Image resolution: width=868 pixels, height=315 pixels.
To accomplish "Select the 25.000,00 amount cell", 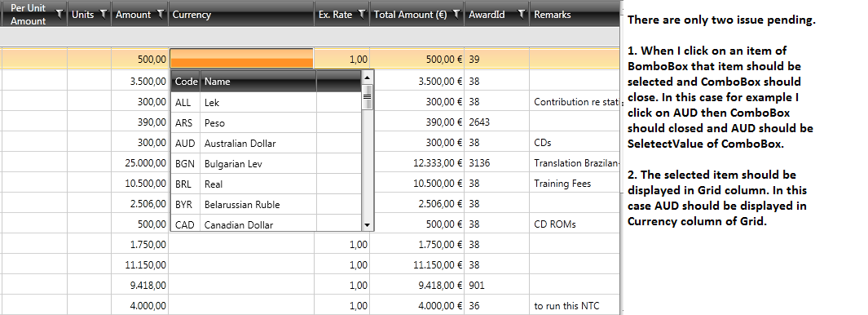I will coord(139,163).
